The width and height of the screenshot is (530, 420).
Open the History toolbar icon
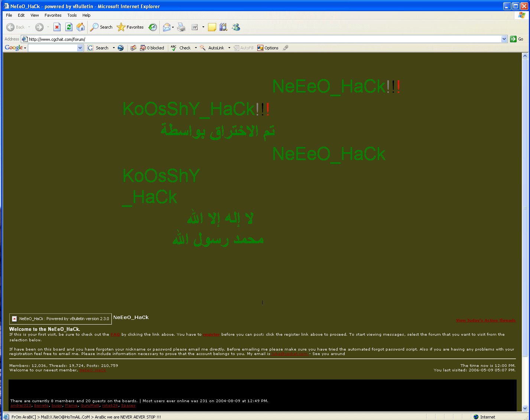[x=153, y=27]
